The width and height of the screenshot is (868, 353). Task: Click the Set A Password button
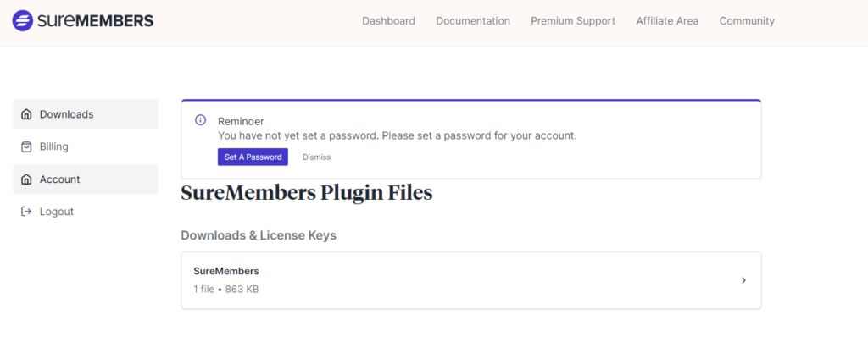coord(253,157)
